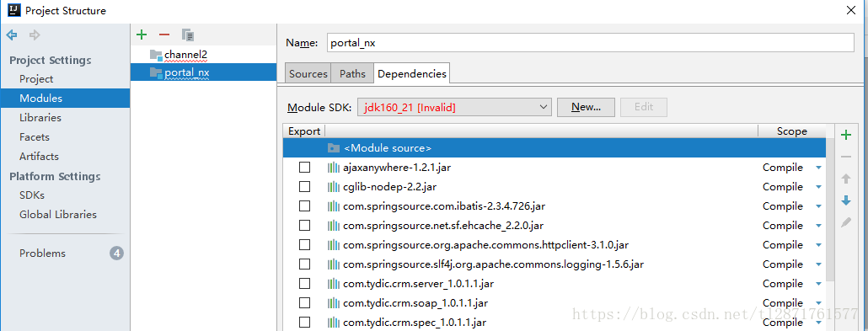Open scope dropdown for commons.logging-1.5.6 jar

pos(819,264)
